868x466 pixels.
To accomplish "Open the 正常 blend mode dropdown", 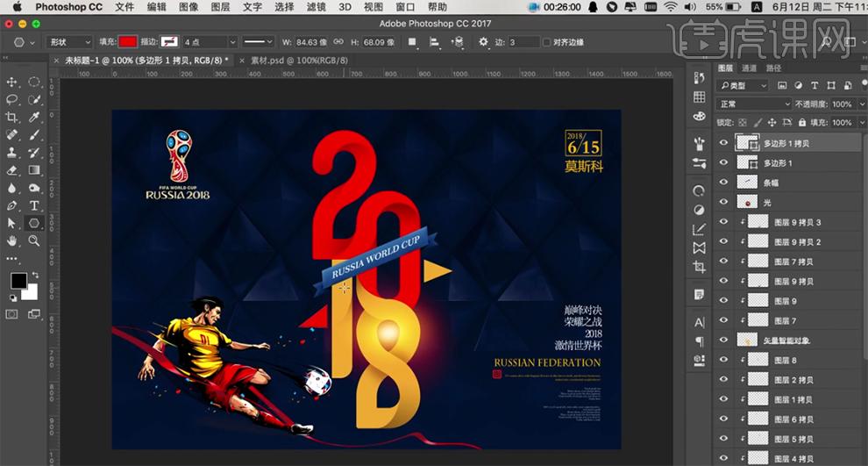I will (755, 104).
